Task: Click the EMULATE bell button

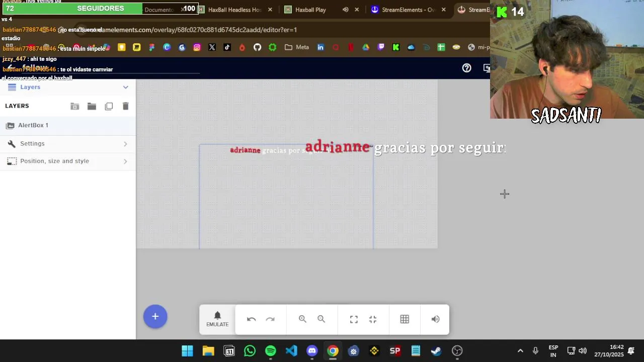Action: click(217, 319)
